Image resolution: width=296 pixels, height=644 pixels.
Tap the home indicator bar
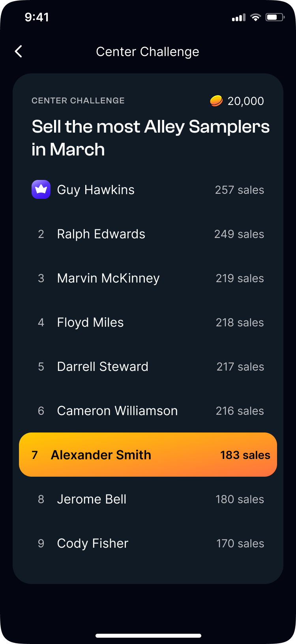(148, 636)
